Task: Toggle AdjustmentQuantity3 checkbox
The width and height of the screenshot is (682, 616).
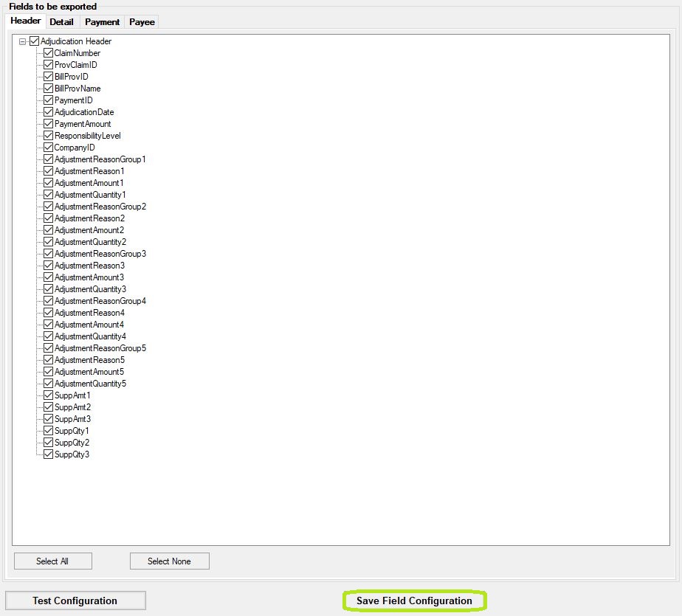Action: 48,289
